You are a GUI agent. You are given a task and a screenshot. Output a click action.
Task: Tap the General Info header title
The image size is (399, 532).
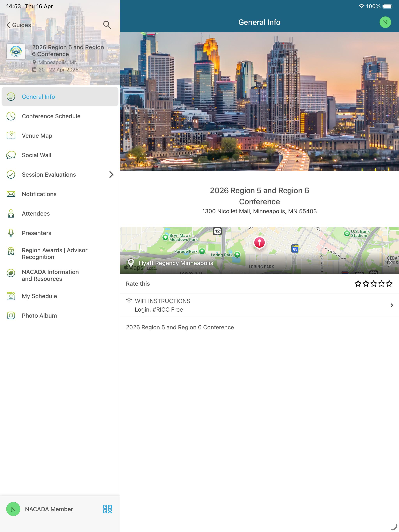260,22
